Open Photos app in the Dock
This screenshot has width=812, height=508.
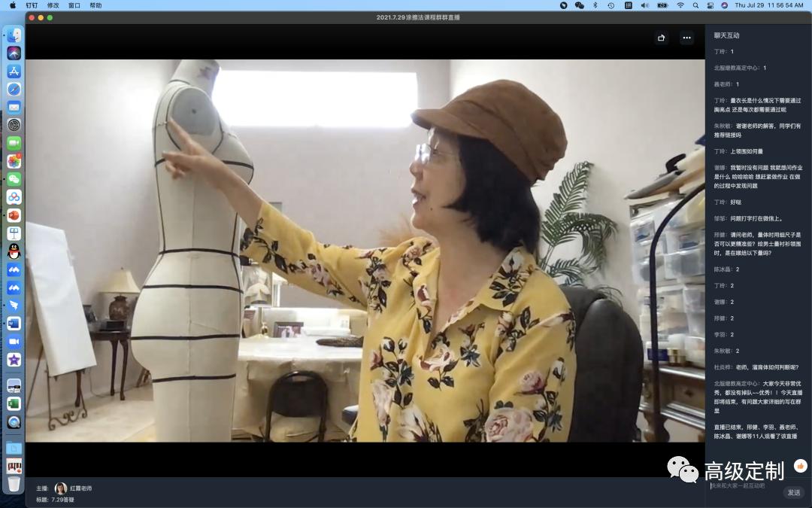coord(14,161)
